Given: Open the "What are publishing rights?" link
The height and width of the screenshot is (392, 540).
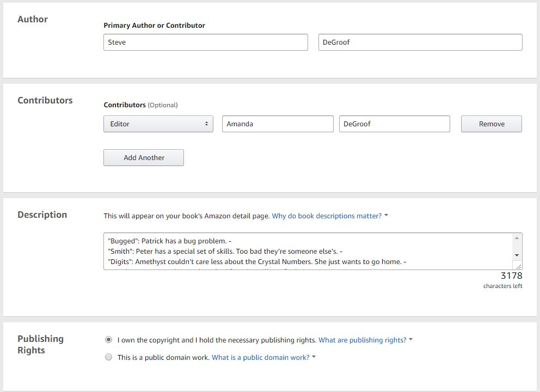Looking at the screenshot, I should point(362,340).
